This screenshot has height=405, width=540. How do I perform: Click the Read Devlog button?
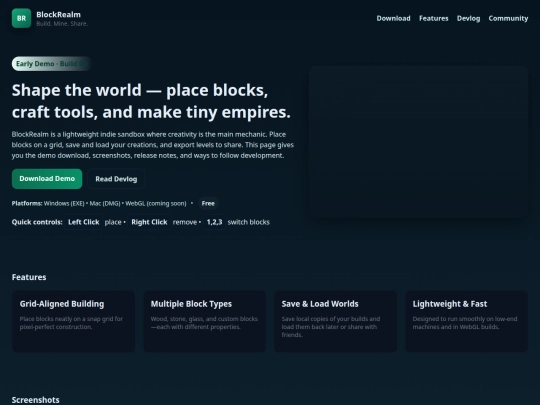click(116, 179)
